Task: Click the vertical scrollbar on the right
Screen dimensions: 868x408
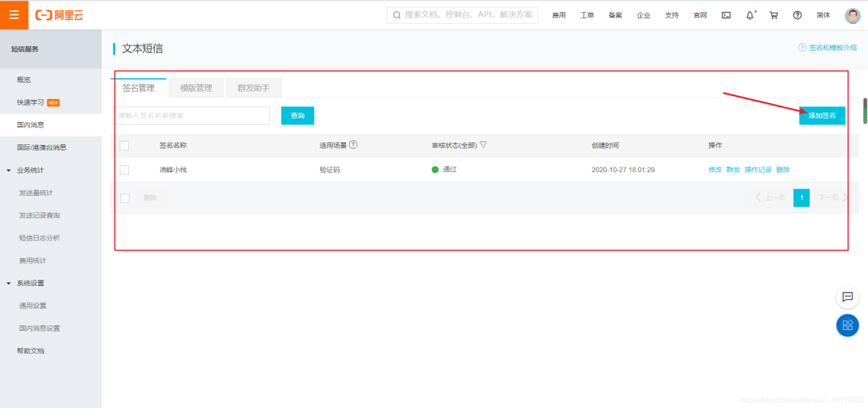Action: 865,112
